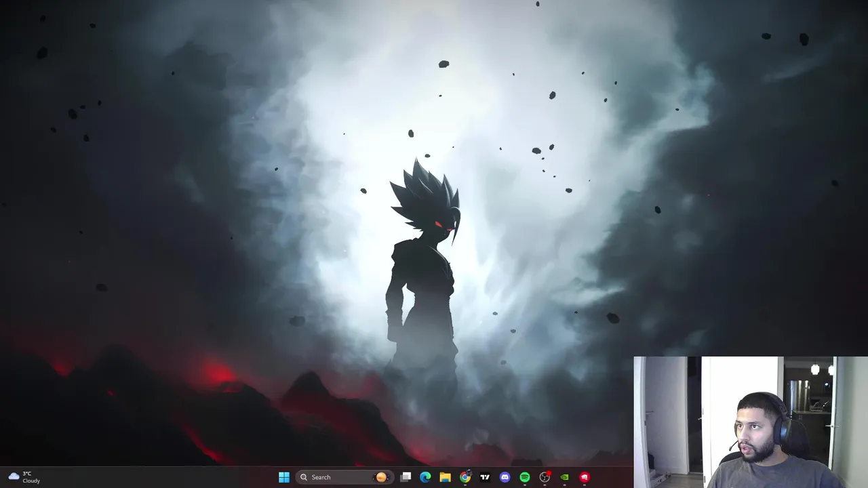This screenshot has width=868, height=488.
Task: Open the Windows Start menu
Action: 284,477
